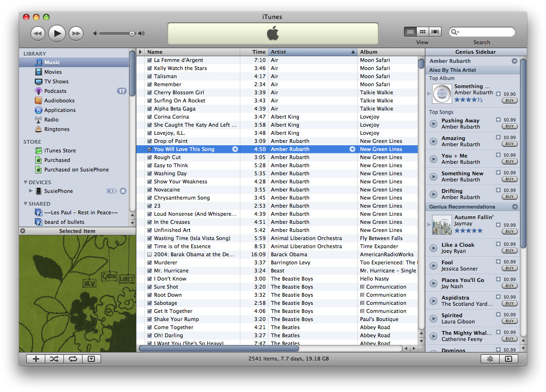Open Ringtones in the library
This screenshot has width=546, height=392.
[56, 129]
